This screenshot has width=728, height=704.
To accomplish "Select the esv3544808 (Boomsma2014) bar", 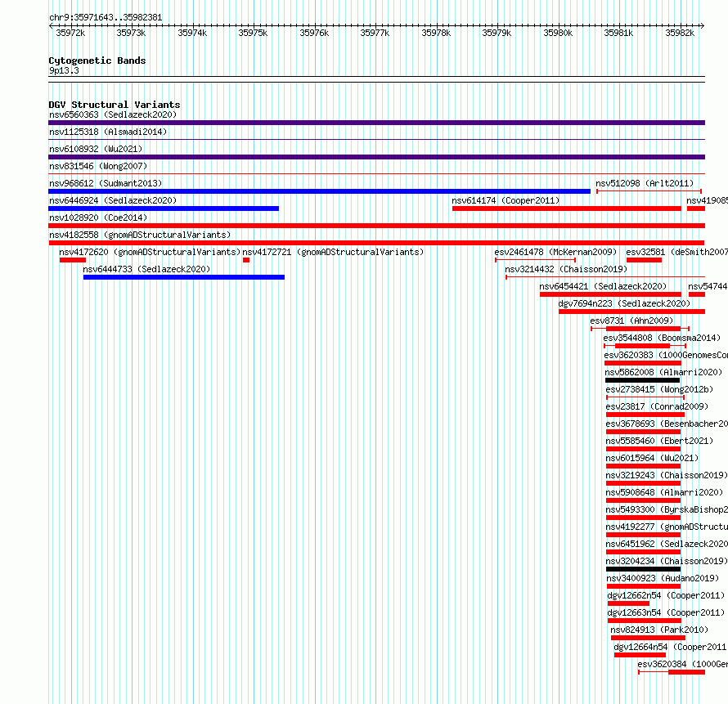I will point(645,346).
